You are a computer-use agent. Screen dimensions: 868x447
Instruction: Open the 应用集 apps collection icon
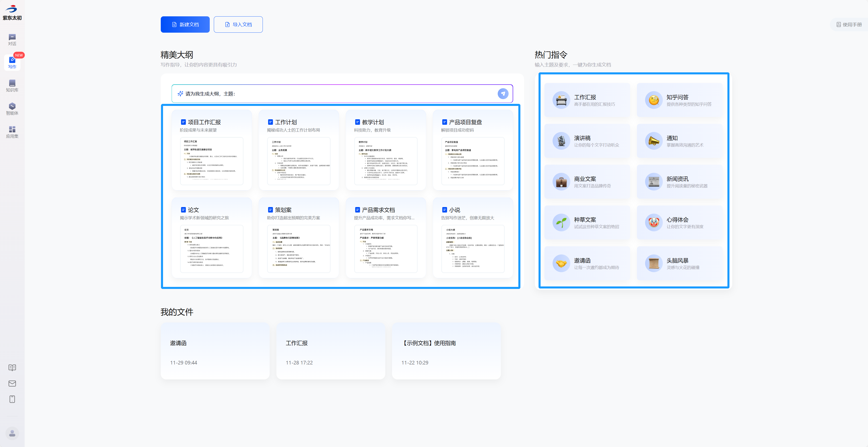click(12, 132)
